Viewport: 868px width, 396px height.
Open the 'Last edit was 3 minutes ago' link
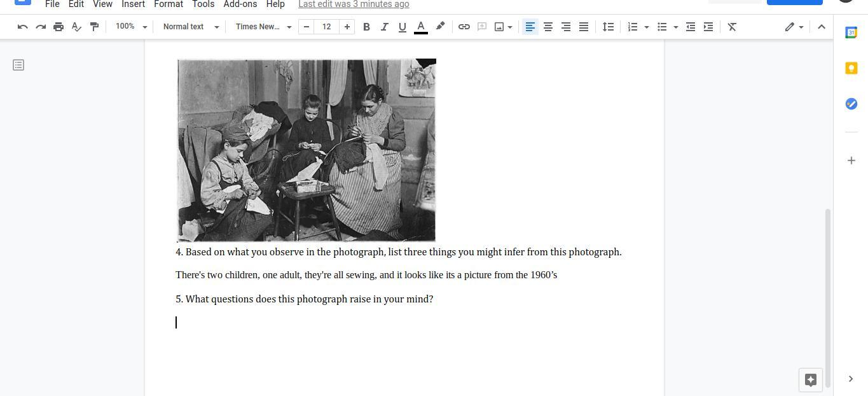354,4
